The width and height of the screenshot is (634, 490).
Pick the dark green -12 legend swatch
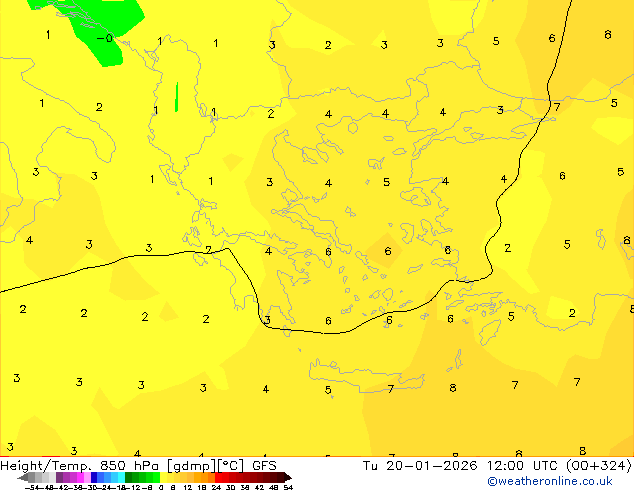(x=128, y=477)
